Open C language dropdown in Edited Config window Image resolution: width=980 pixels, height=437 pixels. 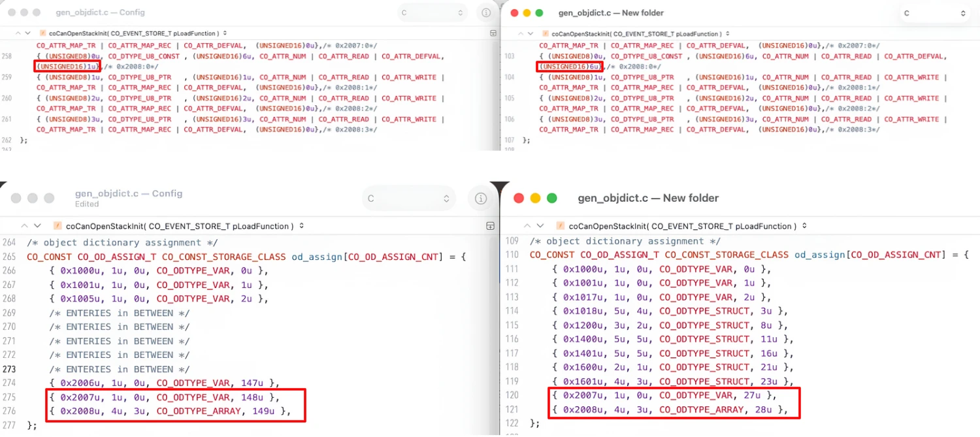(408, 199)
